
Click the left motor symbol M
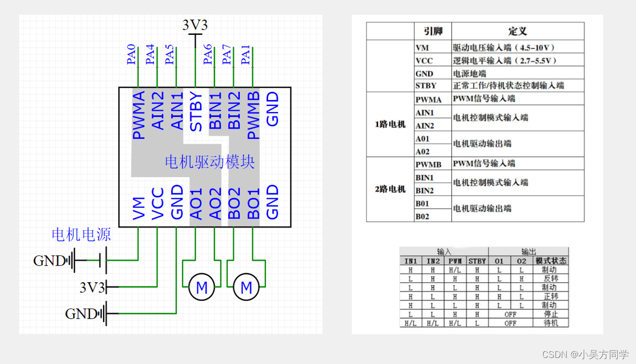201,287
